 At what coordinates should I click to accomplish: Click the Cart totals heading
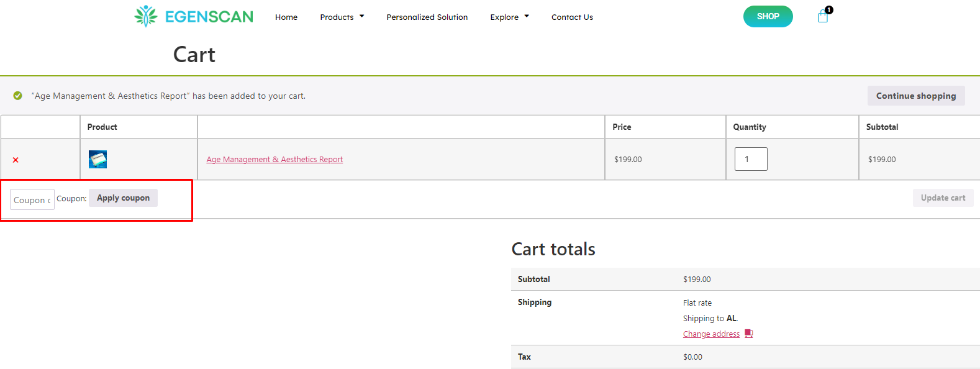pyautogui.click(x=553, y=249)
